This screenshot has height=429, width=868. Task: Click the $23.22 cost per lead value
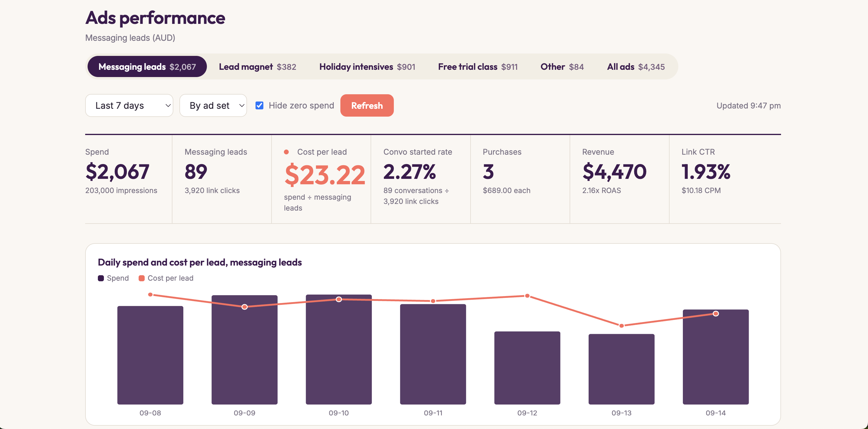point(325,175)
